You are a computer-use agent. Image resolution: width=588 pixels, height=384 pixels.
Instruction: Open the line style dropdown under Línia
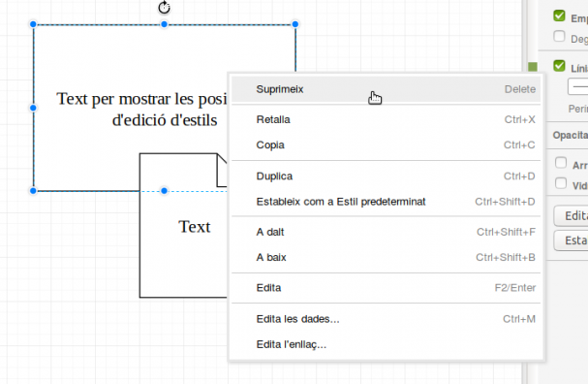[x=578, y=86]
